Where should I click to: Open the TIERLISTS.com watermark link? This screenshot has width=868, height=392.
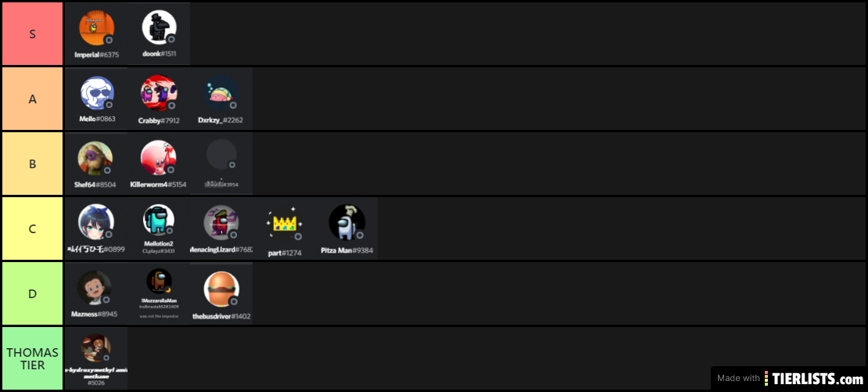coord(789,379)
